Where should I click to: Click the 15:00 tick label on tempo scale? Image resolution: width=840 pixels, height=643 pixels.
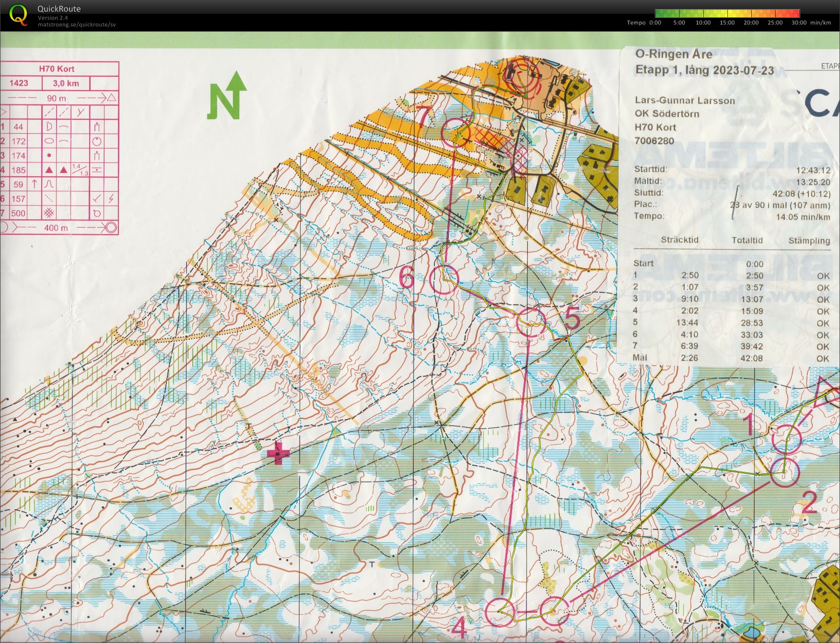[727, 23]
